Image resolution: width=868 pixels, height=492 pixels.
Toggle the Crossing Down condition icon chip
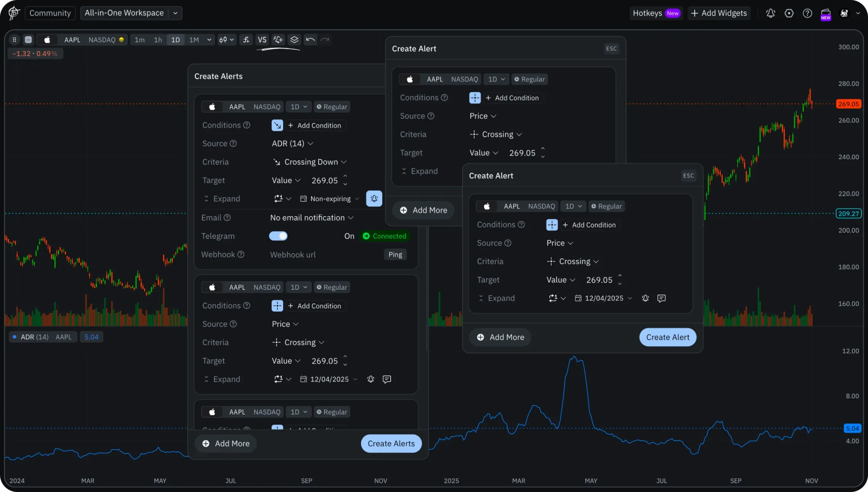coord(277,125)
